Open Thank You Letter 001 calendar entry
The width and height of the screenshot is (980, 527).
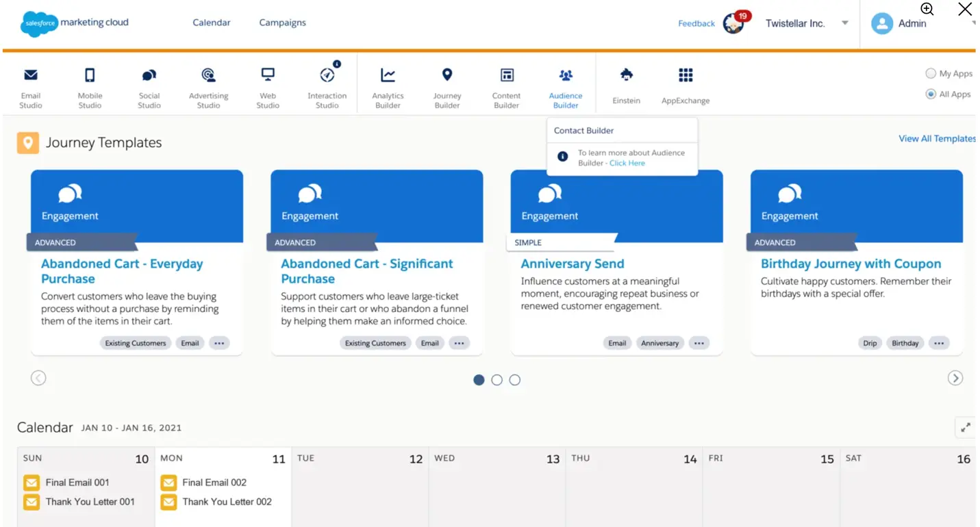pos(90,502)
